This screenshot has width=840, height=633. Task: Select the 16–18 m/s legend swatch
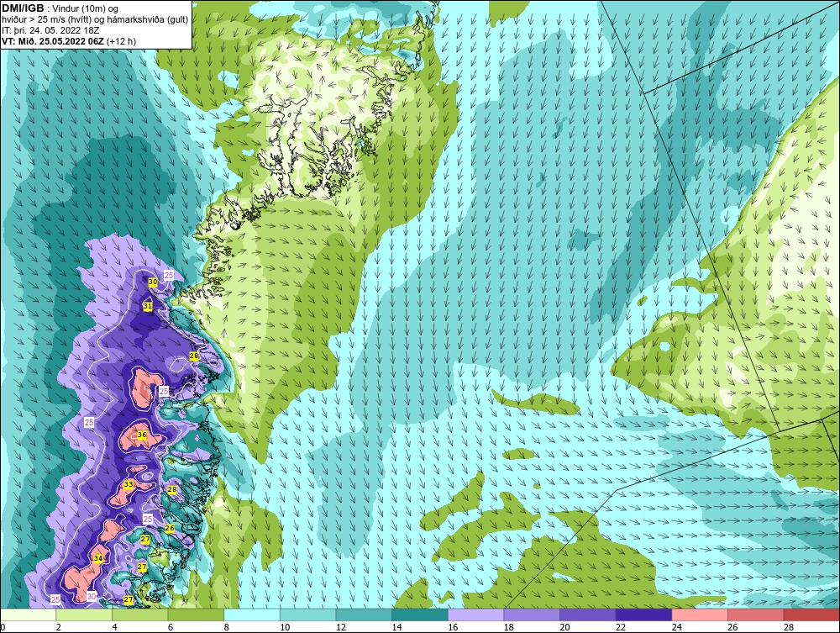(x=475, y=615)
